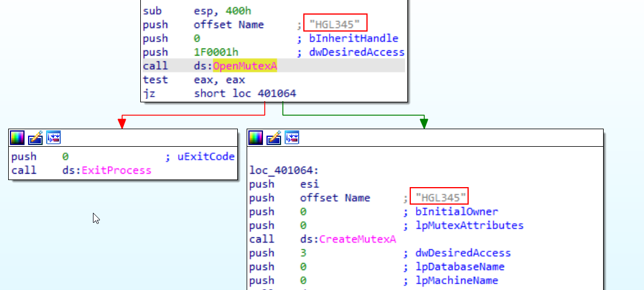644x290 pixels.
Task: Select the highlighted OpenMutexA call
Action: (245, 65)
